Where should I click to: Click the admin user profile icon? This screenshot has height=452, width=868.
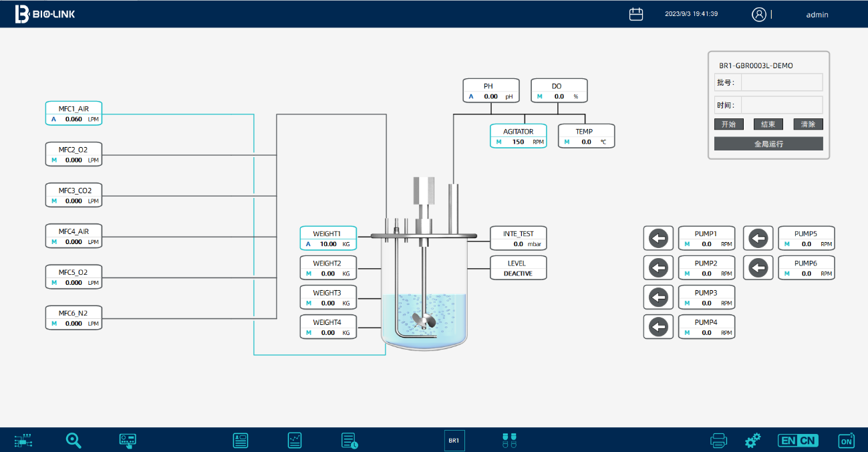[759, 14]
